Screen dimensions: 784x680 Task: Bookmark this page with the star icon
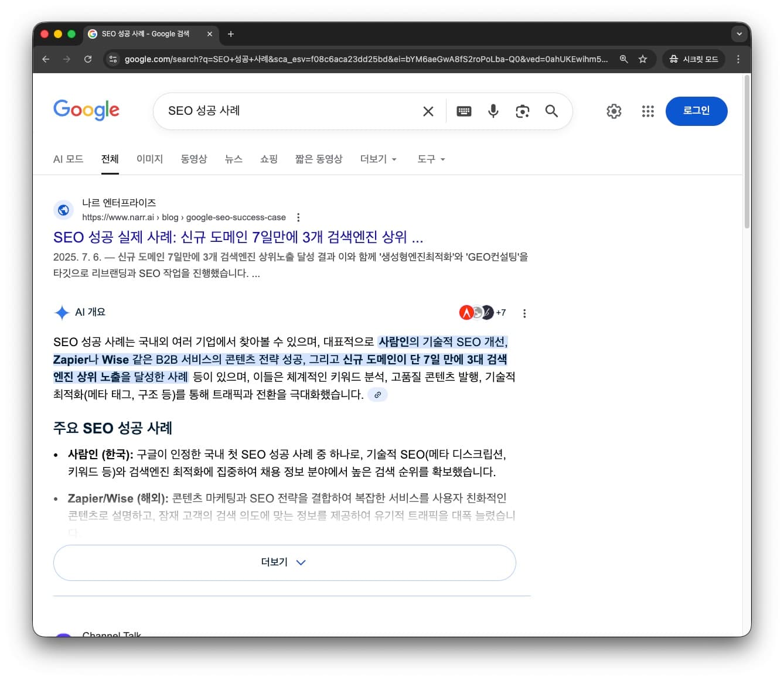pos(643,59)
